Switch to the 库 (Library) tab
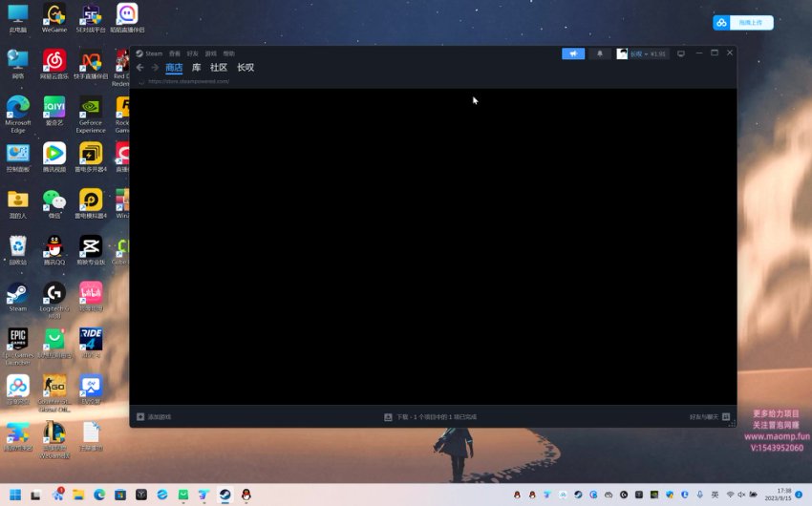 [x=197, y=68]
